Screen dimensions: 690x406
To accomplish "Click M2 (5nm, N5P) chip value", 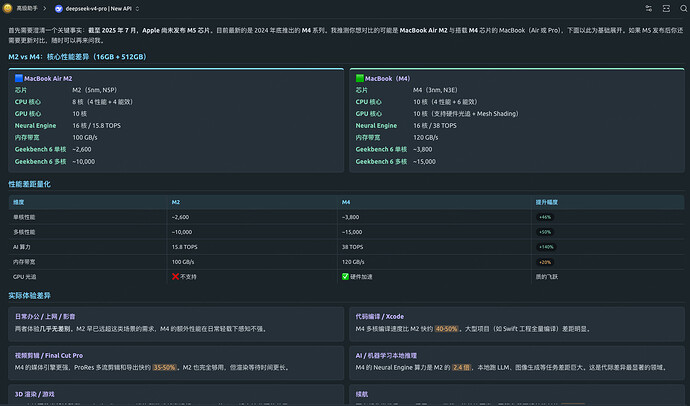I will 95,90.
